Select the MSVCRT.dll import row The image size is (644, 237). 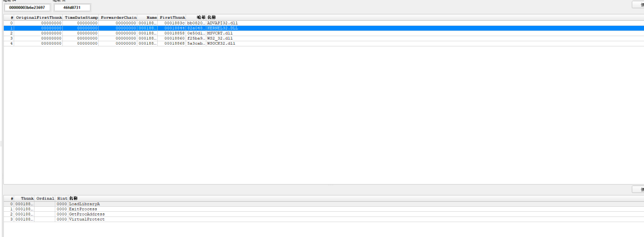324,33
